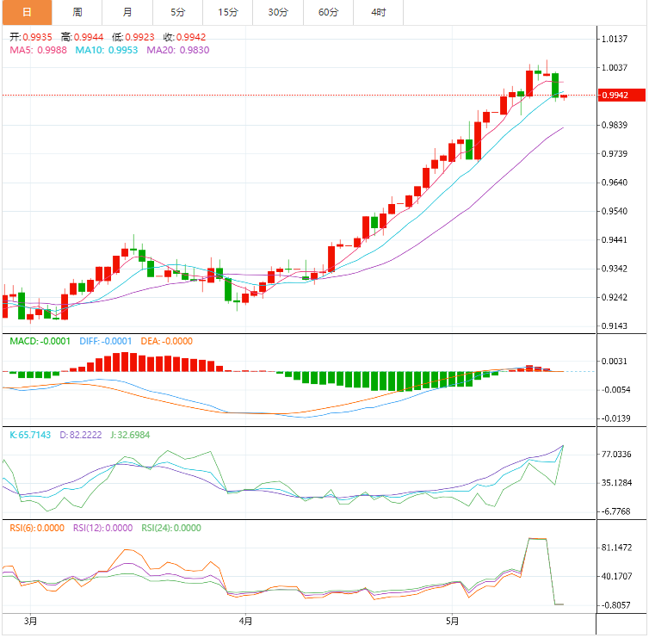Click the 4月 marker on time axis
This screenshot has width=649, height=644.
pyautogui.click(x=245, y=621)
